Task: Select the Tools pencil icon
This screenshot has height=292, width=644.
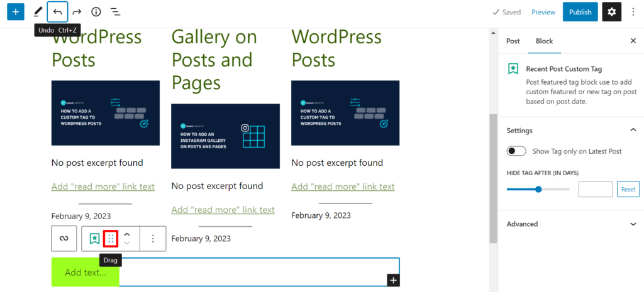Action: point(37,12)
